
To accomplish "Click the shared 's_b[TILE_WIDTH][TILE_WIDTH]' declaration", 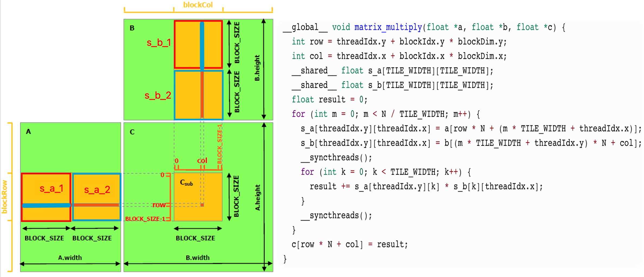I will pyautogui.click(x=392, y=85).
